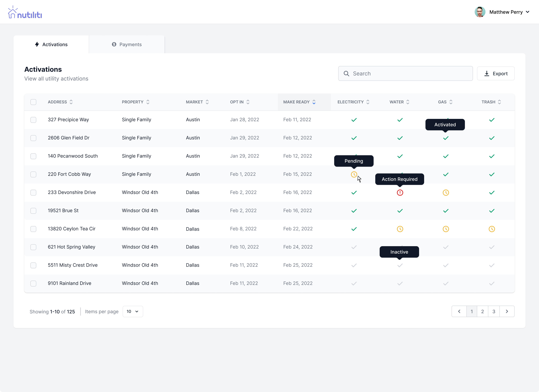Click pending gas icon for 233 Devonshire Drive
Viewport: 539px width, 392px height.
446,193
